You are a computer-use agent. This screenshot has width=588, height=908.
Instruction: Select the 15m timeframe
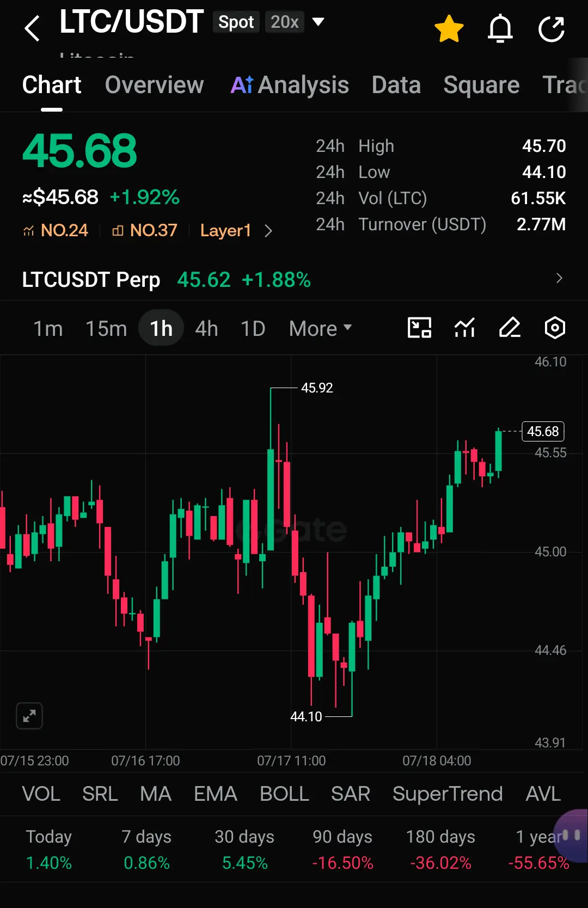[106, 328]
